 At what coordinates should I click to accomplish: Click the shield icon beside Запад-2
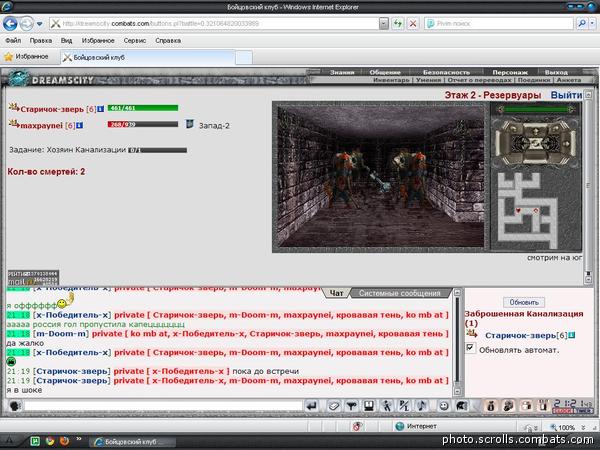(190, 124)
